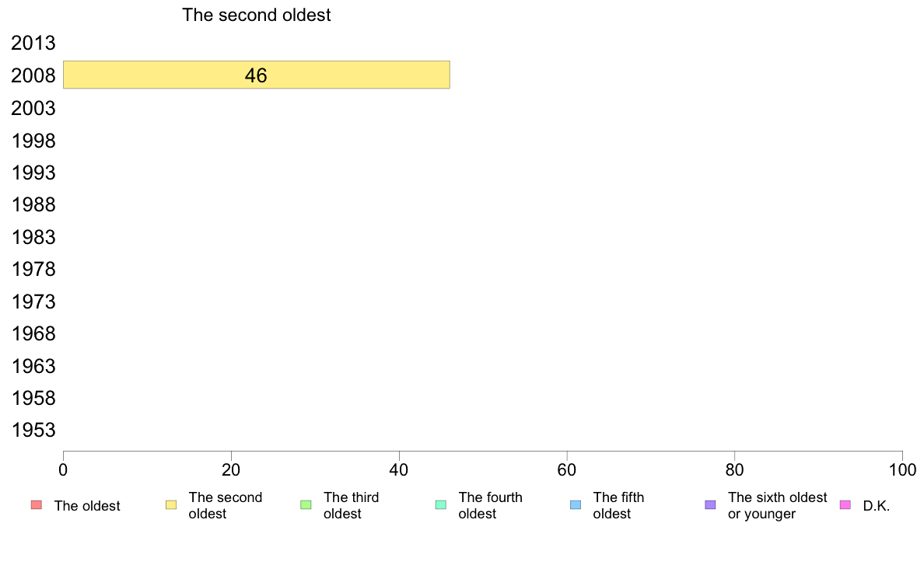Click the 'The second oldest' chart title
This screenshot has height=572, width=924.
pos(257,15)
